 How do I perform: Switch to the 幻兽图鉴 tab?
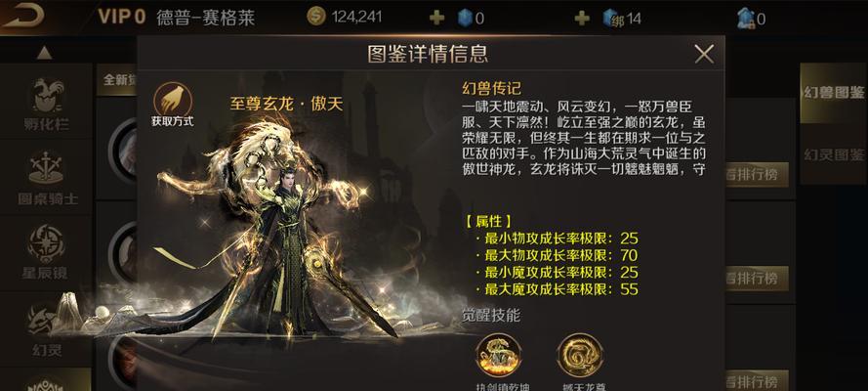[834, 93]
